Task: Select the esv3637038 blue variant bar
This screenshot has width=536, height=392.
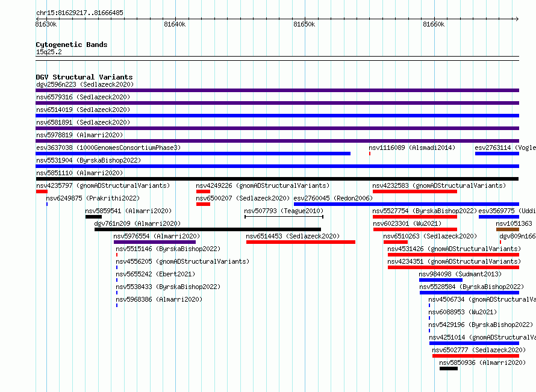Action: (x=193, y=154)
